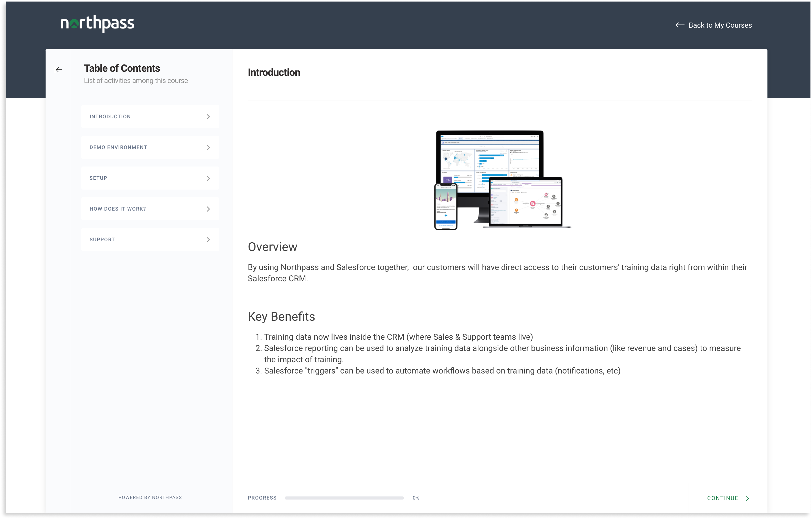Collapse the Table of Contents sidebar
The width and height of the screenshot is (812, 519).
coord(58,70)
